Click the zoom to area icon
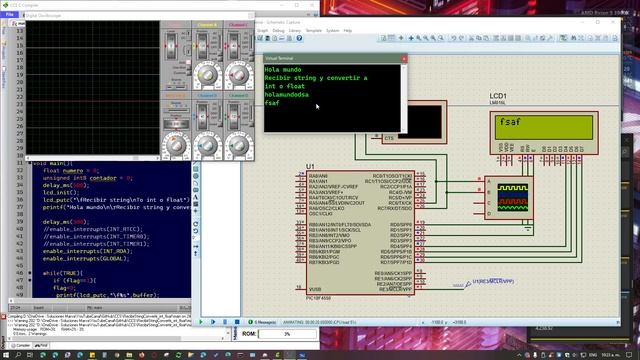This screenshot has width=640, height=360. click(x=441, y=38)
